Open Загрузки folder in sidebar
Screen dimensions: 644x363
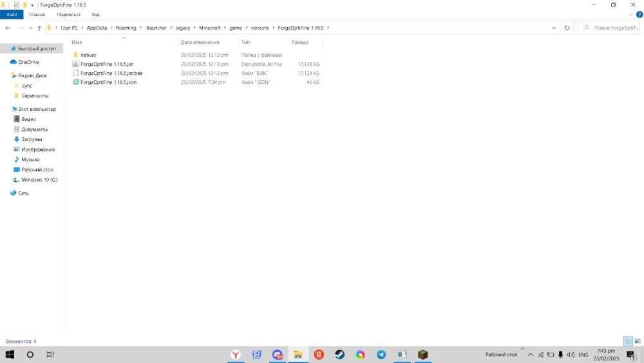[x=31, y=139]
